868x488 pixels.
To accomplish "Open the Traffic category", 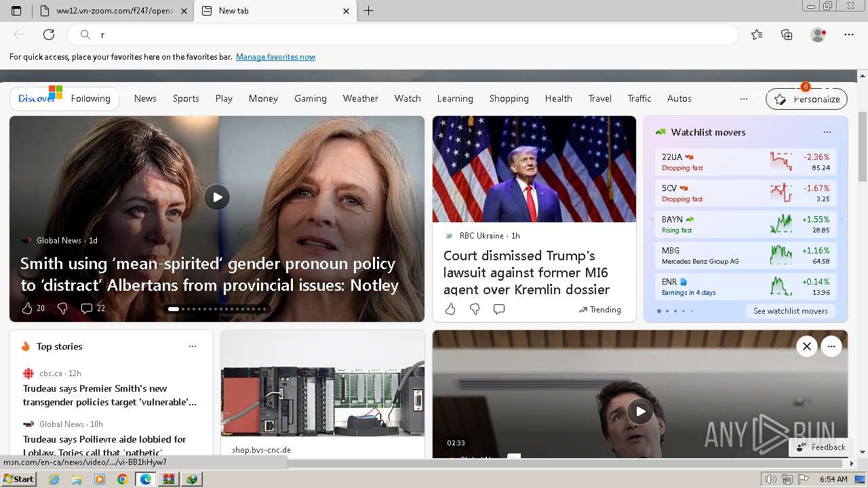I will click(x=639, y=99).
